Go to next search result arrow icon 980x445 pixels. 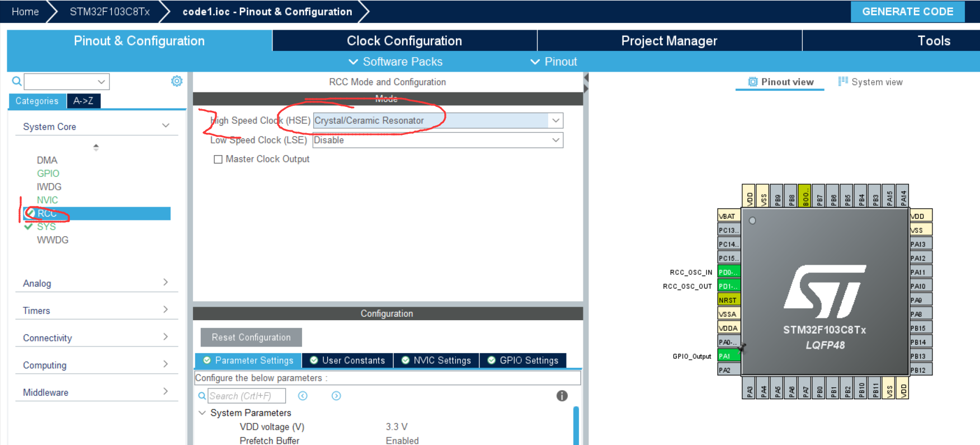336,396
